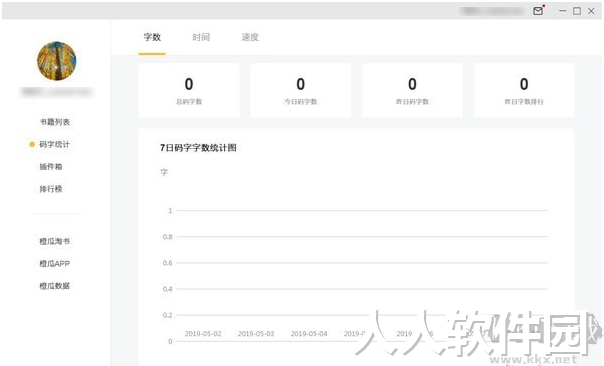The height and width of the screenshot is (366, 604).
Task: Click the 0.4 y-axis value
Action: coord(168,289)
